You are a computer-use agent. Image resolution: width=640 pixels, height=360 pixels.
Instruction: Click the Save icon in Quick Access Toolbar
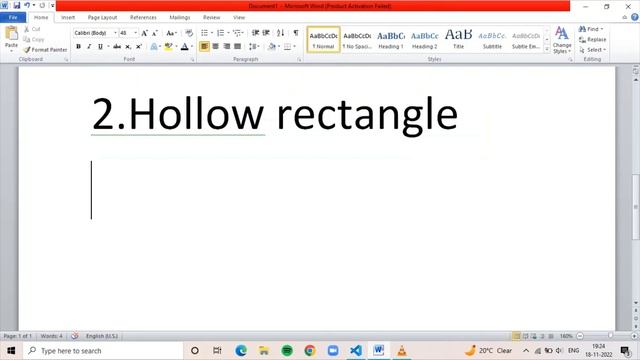[17, 6]
